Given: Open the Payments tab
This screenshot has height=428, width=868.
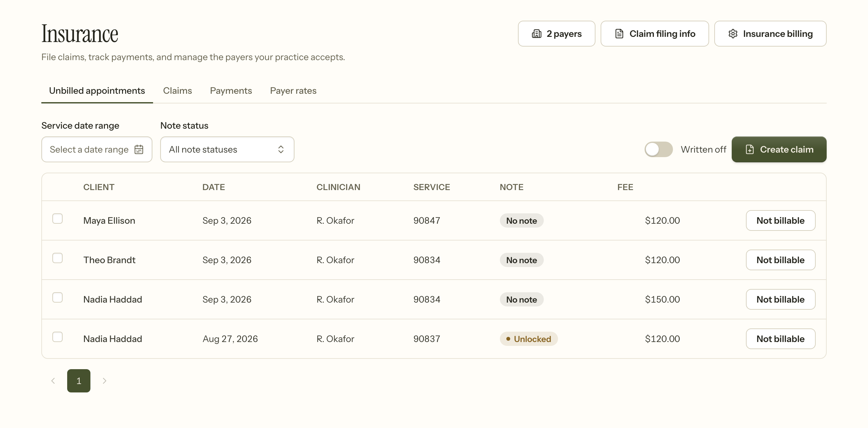Looking at the screenshot, I should pos(231,91).
